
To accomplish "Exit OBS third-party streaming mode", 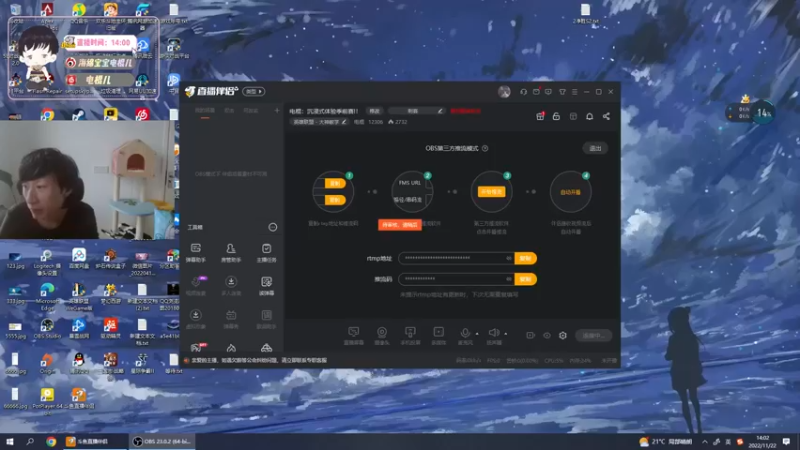I will tap(595, 148).
